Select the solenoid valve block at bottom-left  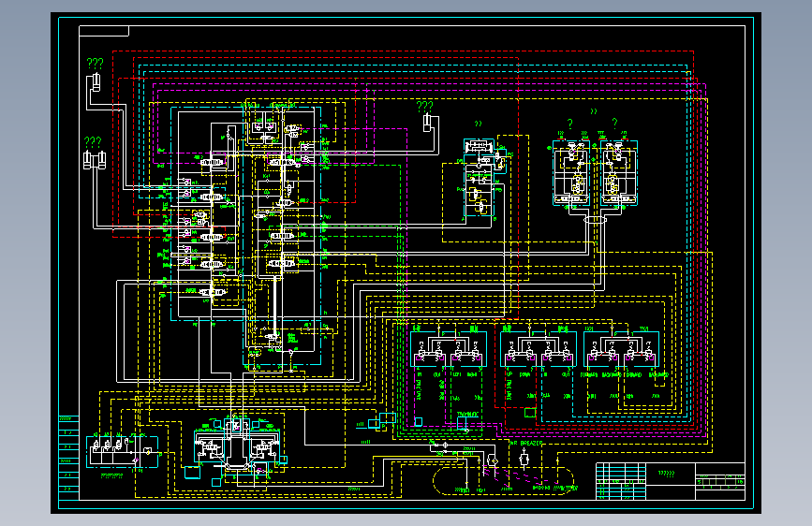point(122,451)
